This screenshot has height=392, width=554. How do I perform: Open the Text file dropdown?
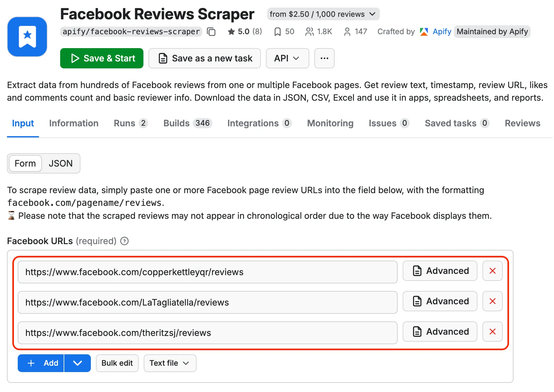click(170, 363)
